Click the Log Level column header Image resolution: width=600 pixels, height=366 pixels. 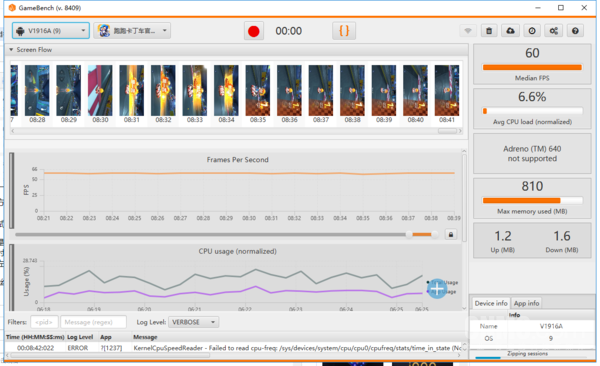(x=80, y=337)
